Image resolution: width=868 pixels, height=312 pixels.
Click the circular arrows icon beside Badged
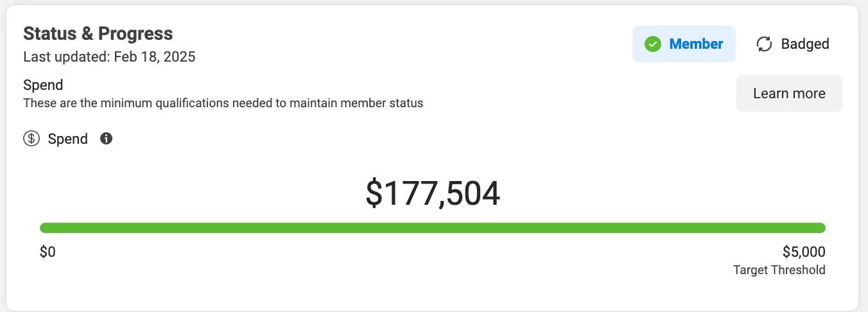[x=764, y=44]
